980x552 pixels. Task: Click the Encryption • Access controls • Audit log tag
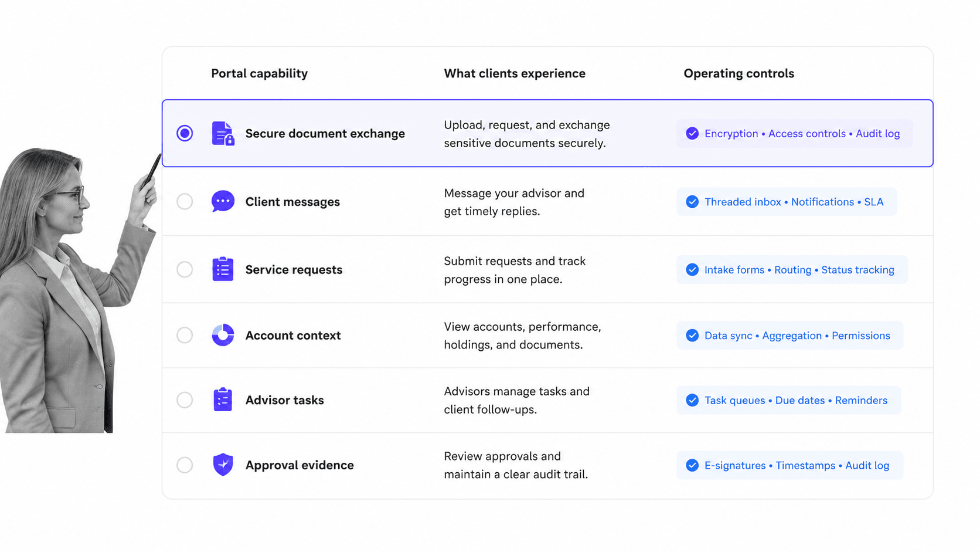(794, 133)
